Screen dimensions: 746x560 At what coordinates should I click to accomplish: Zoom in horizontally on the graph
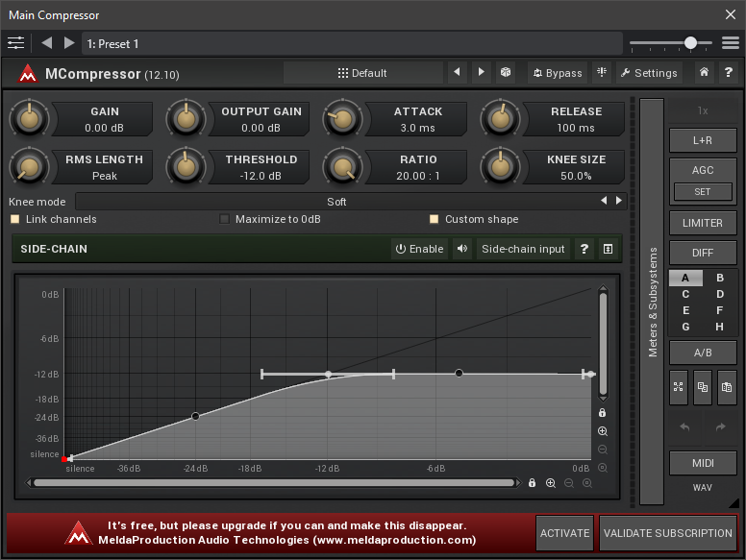(x=551, y=483)
